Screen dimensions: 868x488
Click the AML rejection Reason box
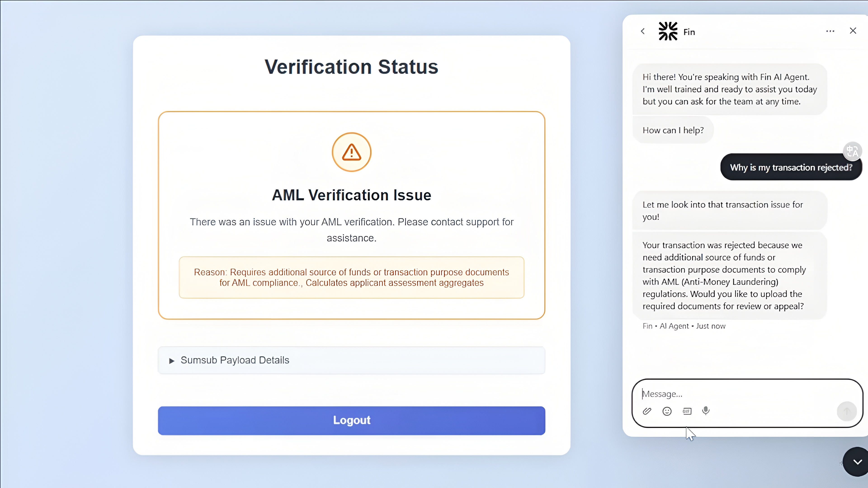click(351, 277)
